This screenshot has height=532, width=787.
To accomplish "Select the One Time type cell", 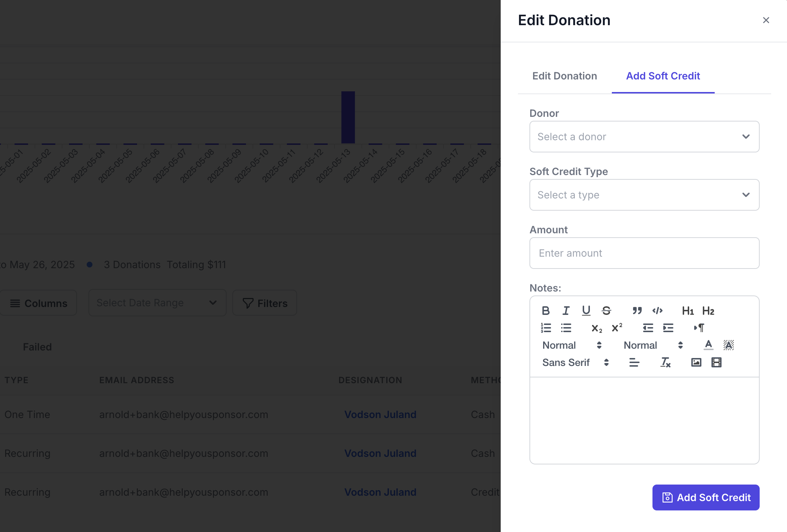I will pos(27,414).
